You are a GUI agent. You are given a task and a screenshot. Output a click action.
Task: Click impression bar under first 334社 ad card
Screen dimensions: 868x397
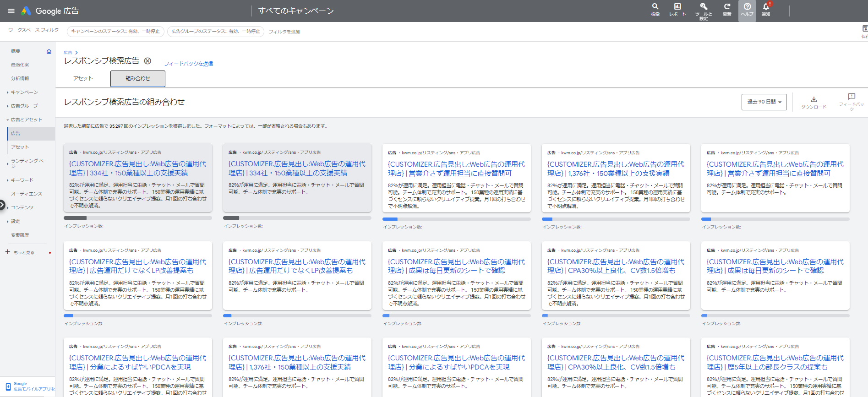pos(138,218)
